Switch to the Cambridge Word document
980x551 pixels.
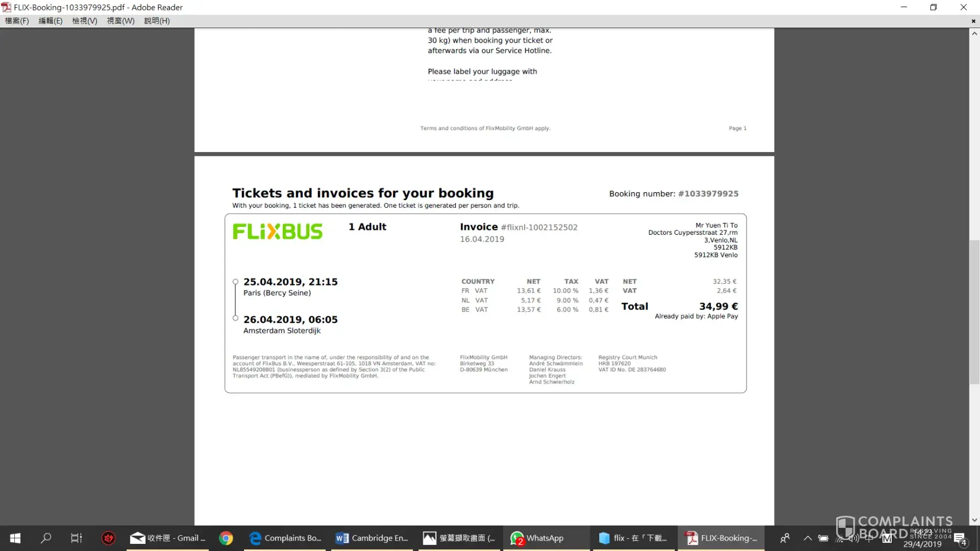click(372, 538)
